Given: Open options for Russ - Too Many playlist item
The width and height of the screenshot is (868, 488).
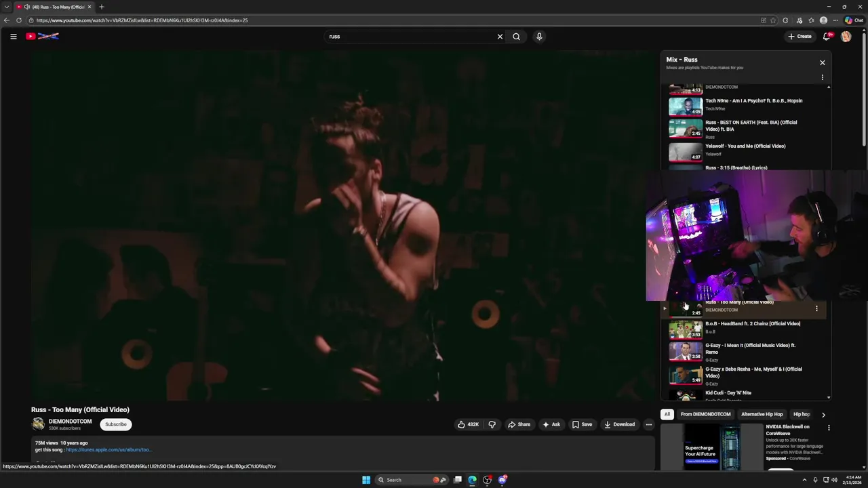Looking at the screenshot, I should (x=816, y=308).
